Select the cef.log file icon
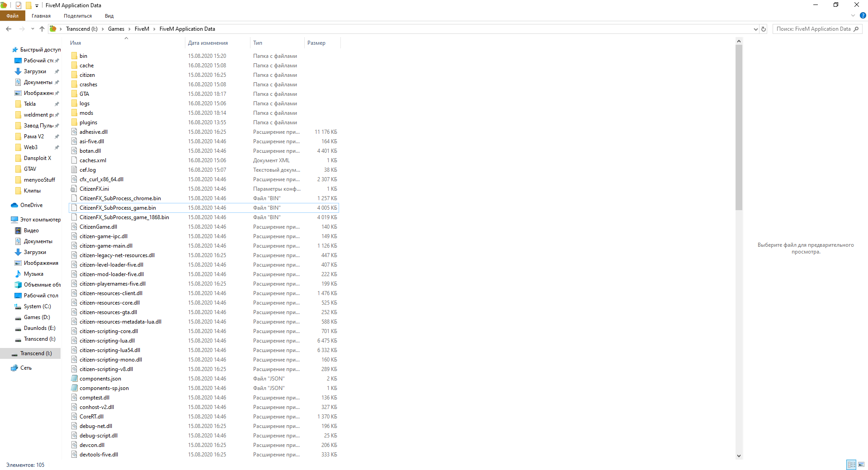Screen dimensions: 868x470 (74, 170)
